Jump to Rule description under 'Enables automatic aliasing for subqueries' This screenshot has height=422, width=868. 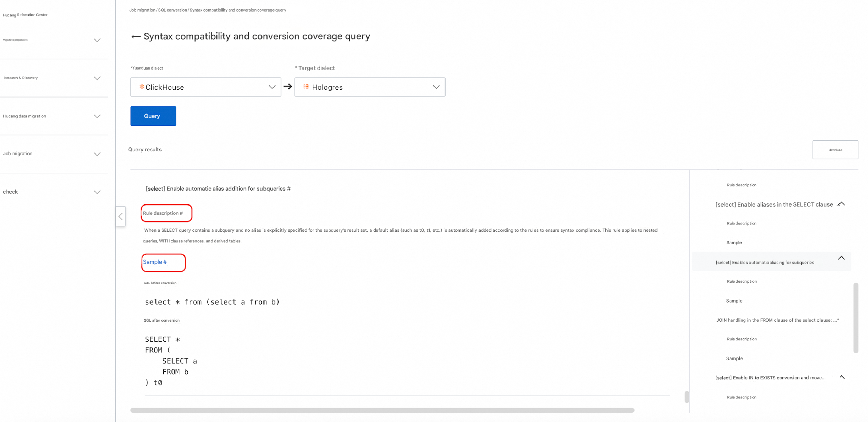click(x=742, y=281)
